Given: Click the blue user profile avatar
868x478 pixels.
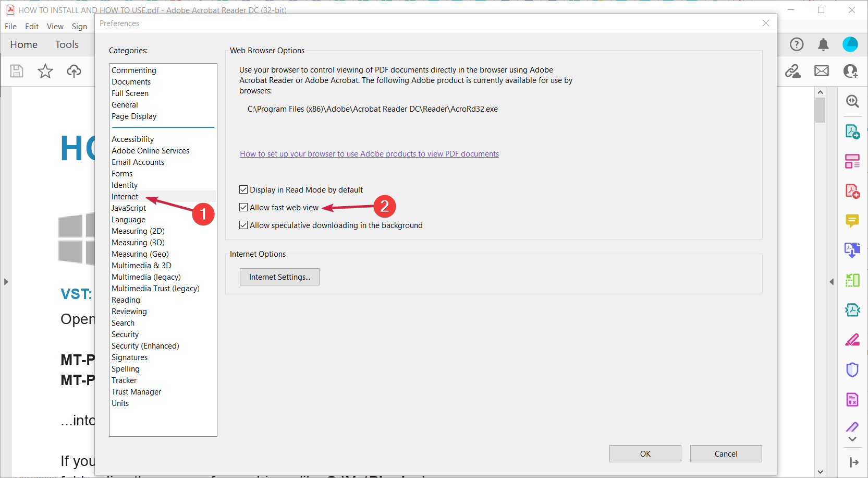Looking at the screenshot, I should click(x=850, y=44).
